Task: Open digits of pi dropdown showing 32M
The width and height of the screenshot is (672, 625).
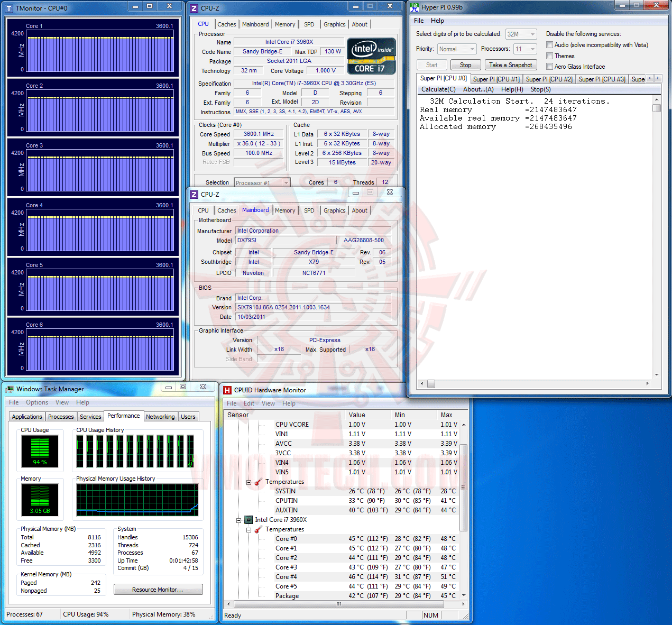Action: pos(521,34)
